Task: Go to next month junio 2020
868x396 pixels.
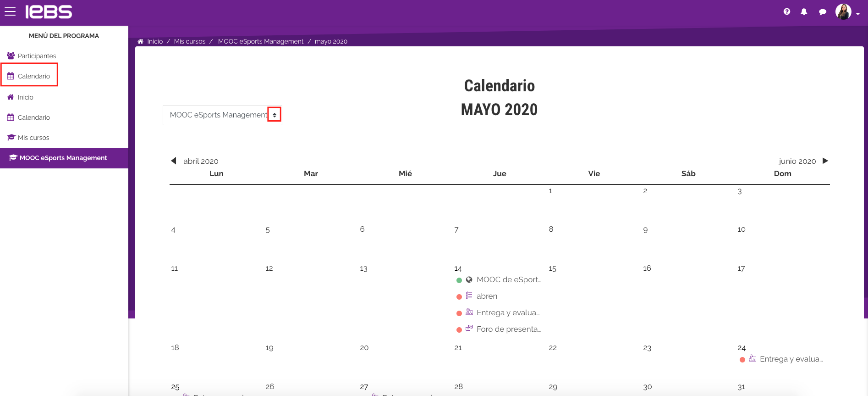Action: pos(797,161)
